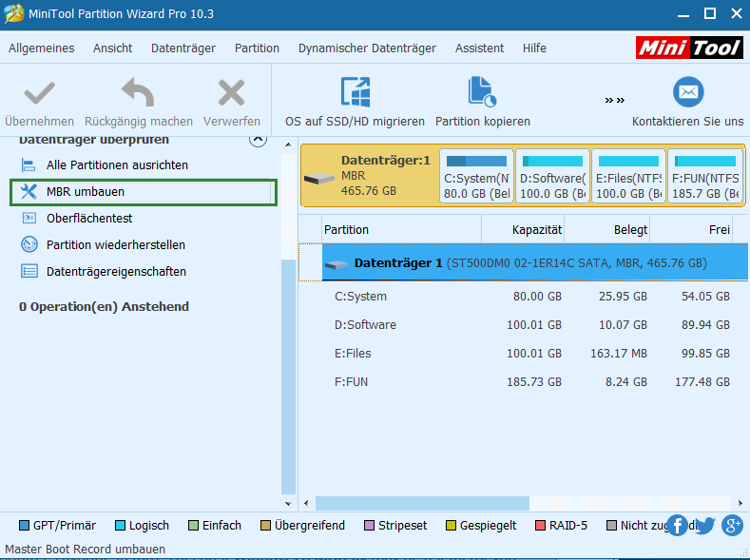Open the Assistent menu
750x560 pixels.
point(479,48)
